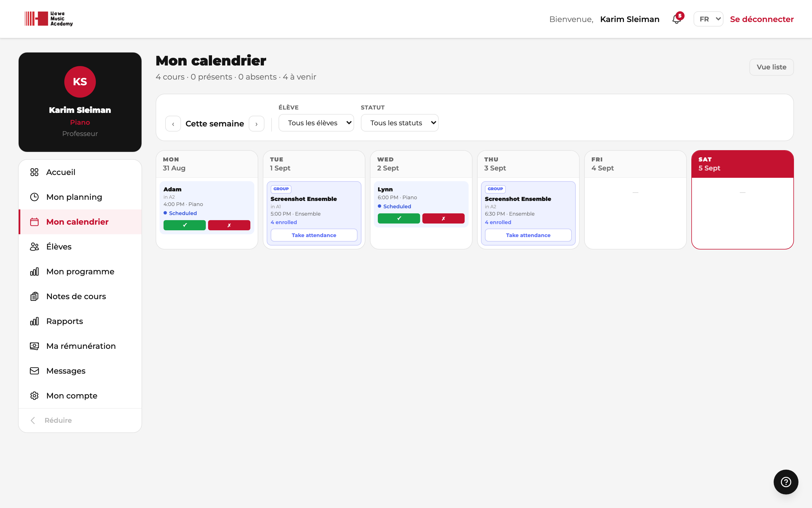Click the Mon planning clock icon
The image size is (812, 508).
(34, 197)
